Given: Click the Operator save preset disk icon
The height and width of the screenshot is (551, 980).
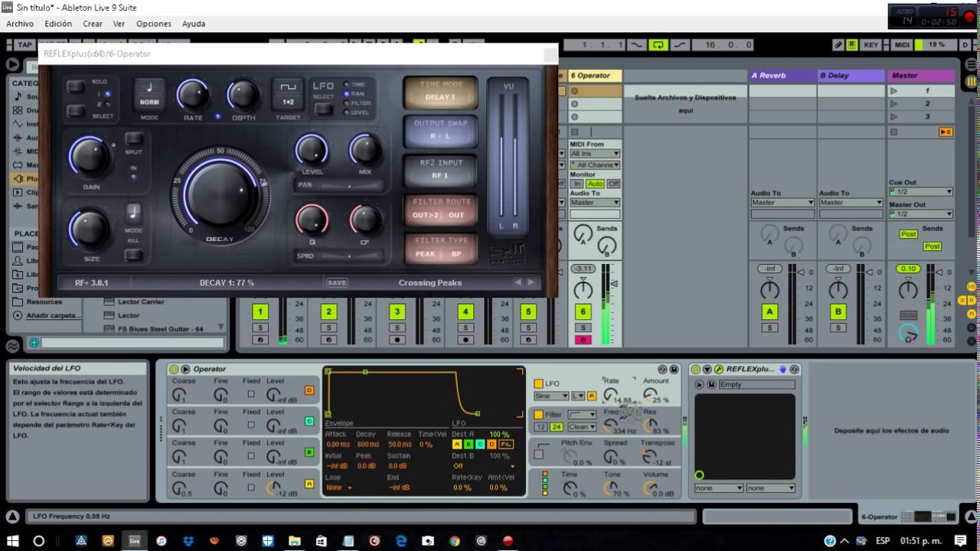Looking at the screenshot, I should coord(674,369).
